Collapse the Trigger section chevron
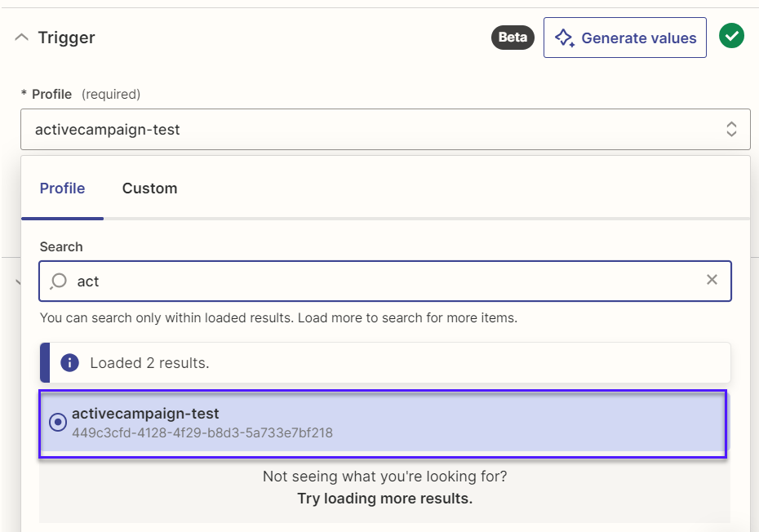The image size is (759, 532). coord(22,38)
